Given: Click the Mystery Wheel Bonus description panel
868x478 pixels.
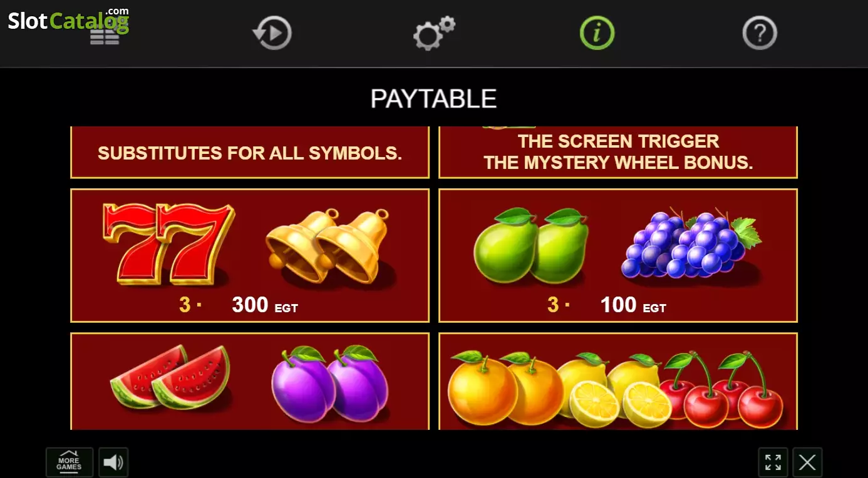Looking at the screenshot, I should (x=618, y=153).
